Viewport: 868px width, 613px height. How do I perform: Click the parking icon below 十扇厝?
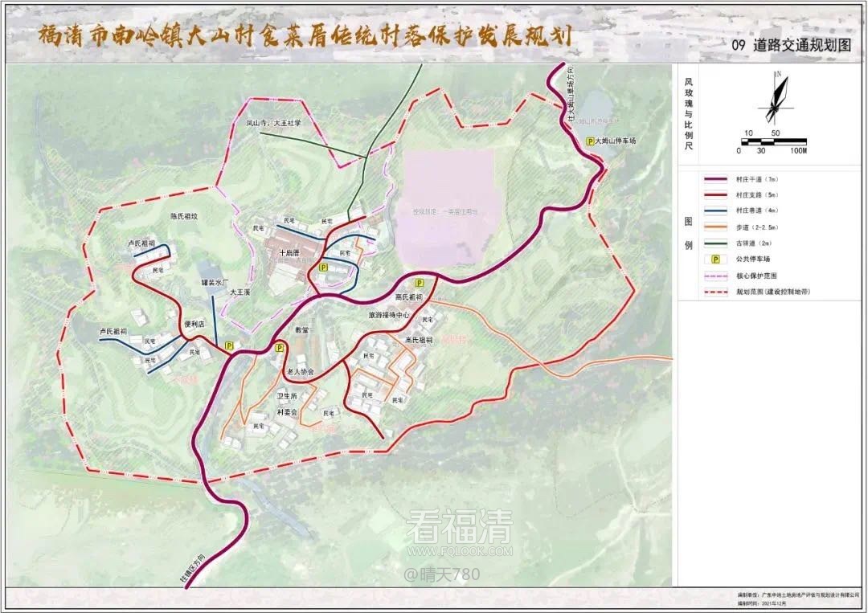323,267
